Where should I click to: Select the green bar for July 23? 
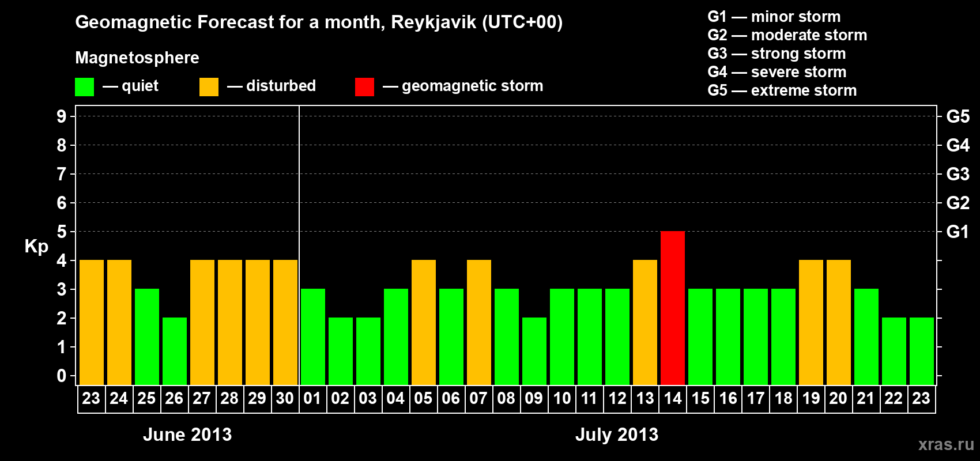922,351
